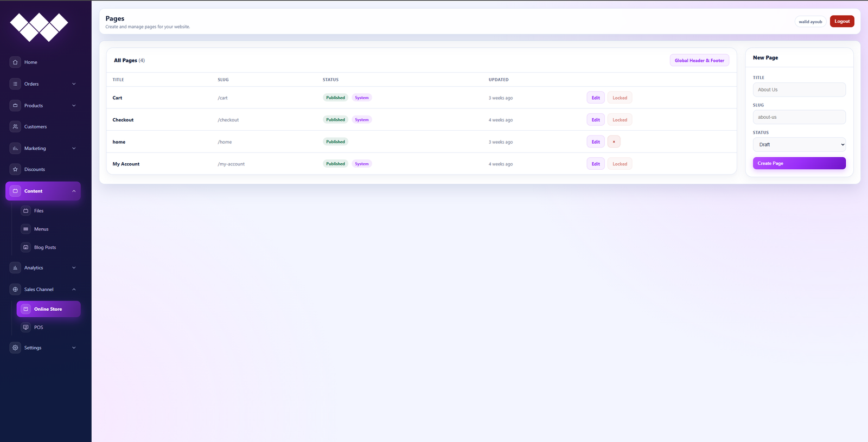Click the My Account page title
868x442 pixels.
(x=126, y=164)
